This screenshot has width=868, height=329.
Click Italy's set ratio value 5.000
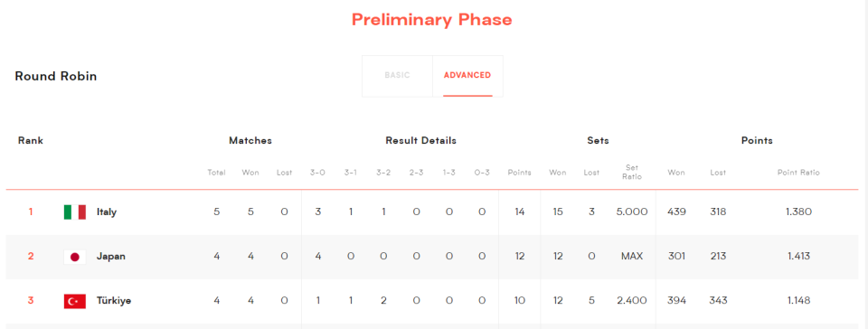(x=632, y=211)
